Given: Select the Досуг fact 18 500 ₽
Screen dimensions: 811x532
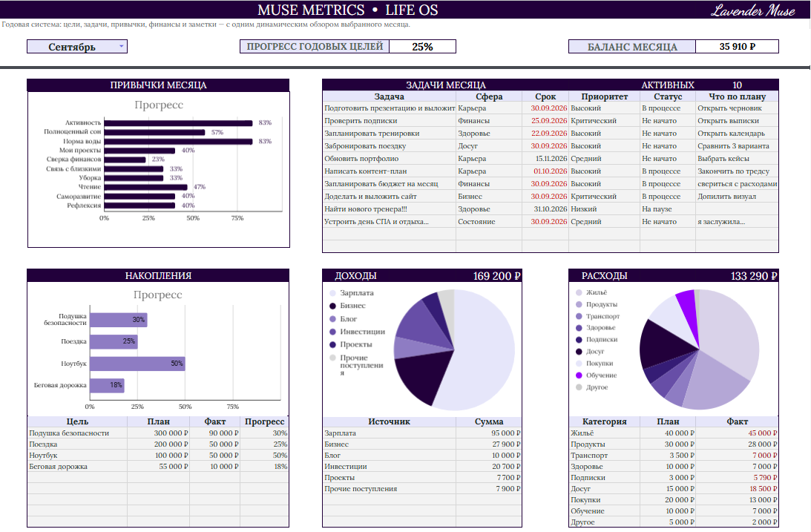Looking at the screenshot, I should tap(737, 488).
